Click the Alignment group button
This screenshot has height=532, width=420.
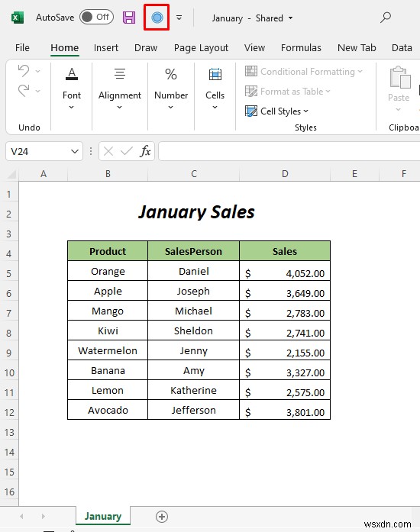pyautogui.click(x=120, y=88)
